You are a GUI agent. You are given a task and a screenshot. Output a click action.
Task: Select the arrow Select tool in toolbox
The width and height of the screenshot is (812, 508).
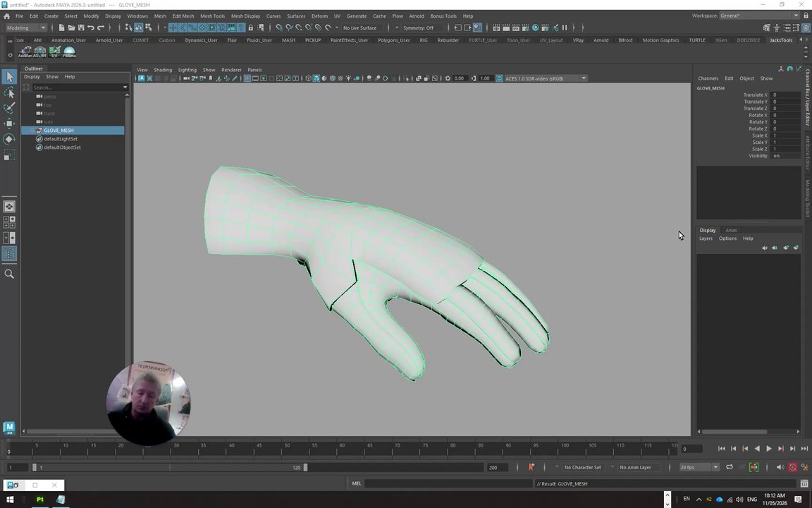click(x=9, y=77)
